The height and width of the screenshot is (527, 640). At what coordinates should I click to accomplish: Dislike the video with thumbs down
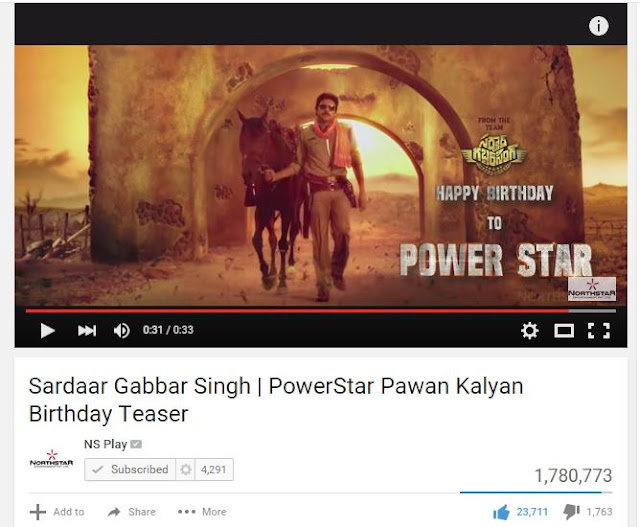coord(571,512)
